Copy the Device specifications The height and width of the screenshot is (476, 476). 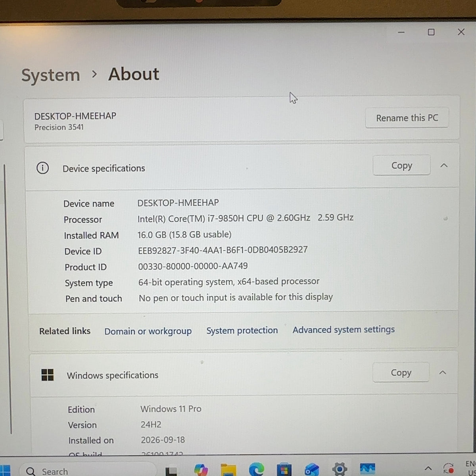tap(401, 165)
